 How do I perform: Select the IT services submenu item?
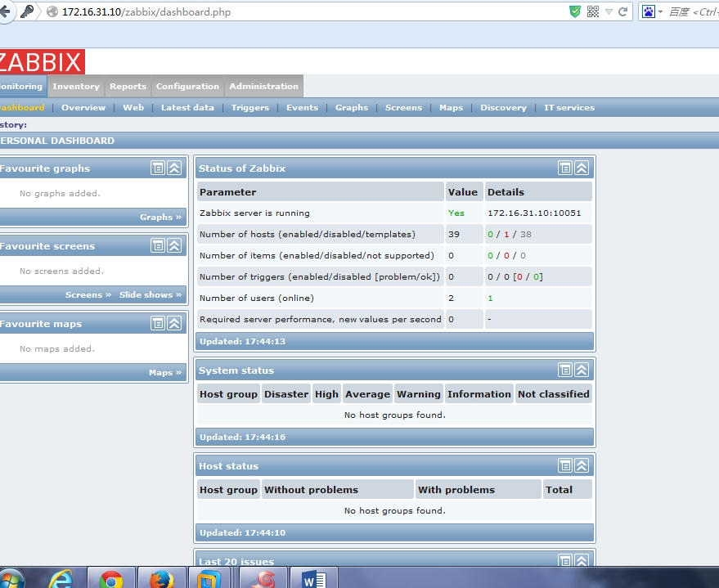tap(569, 108)
